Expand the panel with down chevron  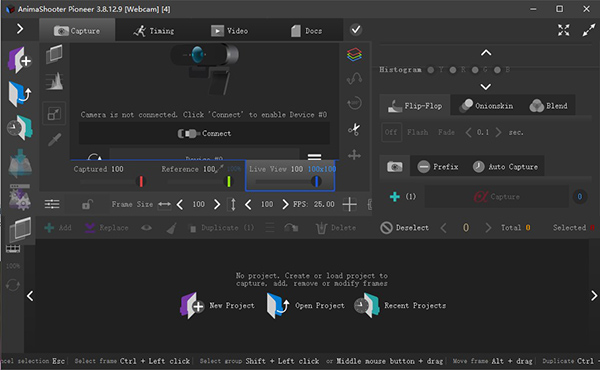click(x=486, y=87)
